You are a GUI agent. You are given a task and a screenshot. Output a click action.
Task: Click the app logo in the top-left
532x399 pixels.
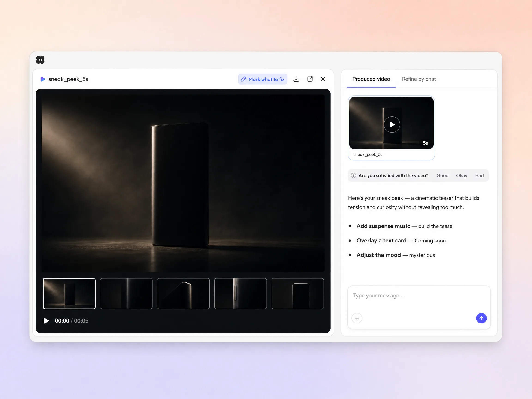(40, 60)
